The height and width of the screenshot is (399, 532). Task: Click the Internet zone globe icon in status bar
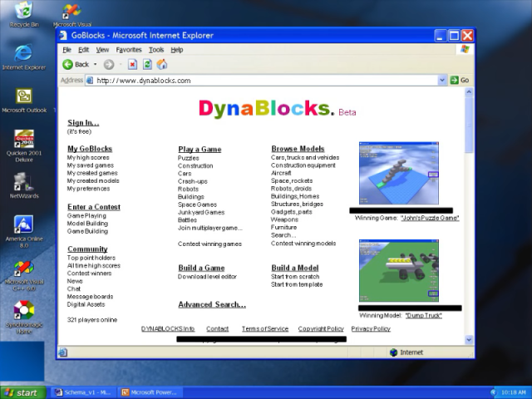coord(393,352)
